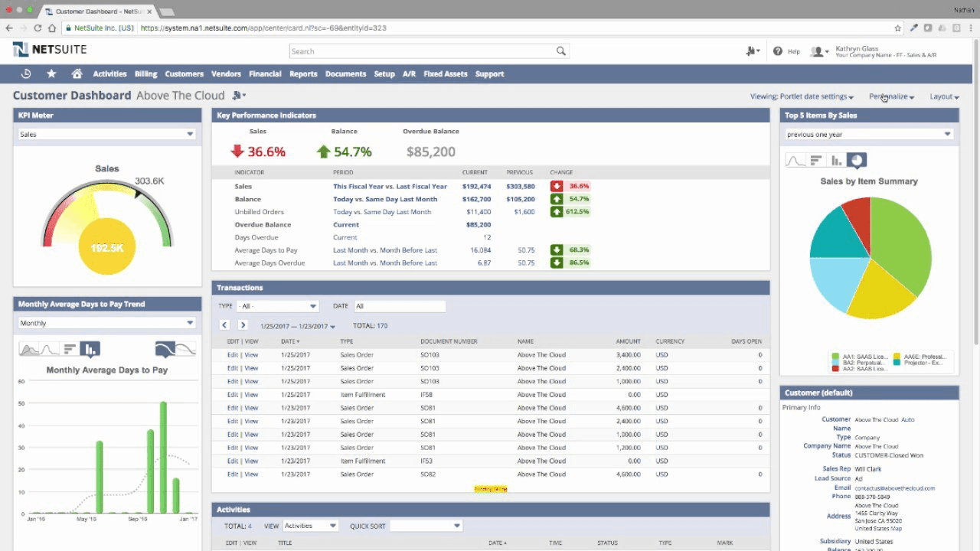Click the browser home icon
This screenshot has width=980, height=551.
(x=52, y=28)
